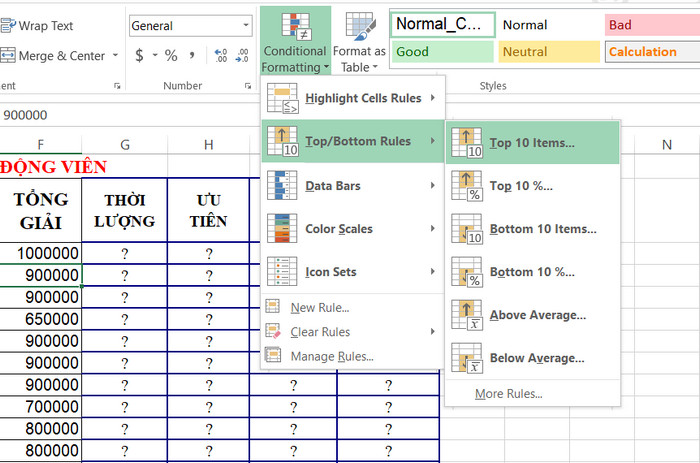Open Merge & Center dropdown arrow

[115, 55]
